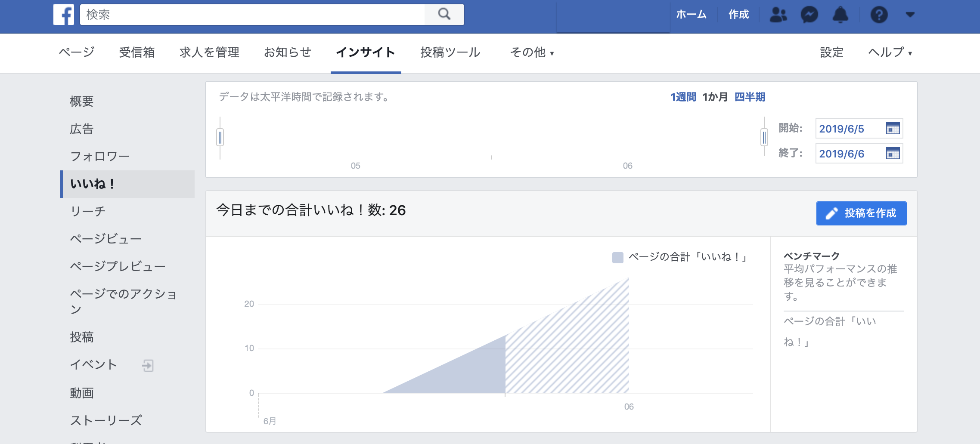The image size is (980, 444).
Task: Select ページビュー in the sidebar
Action: (x=106, y=239)
